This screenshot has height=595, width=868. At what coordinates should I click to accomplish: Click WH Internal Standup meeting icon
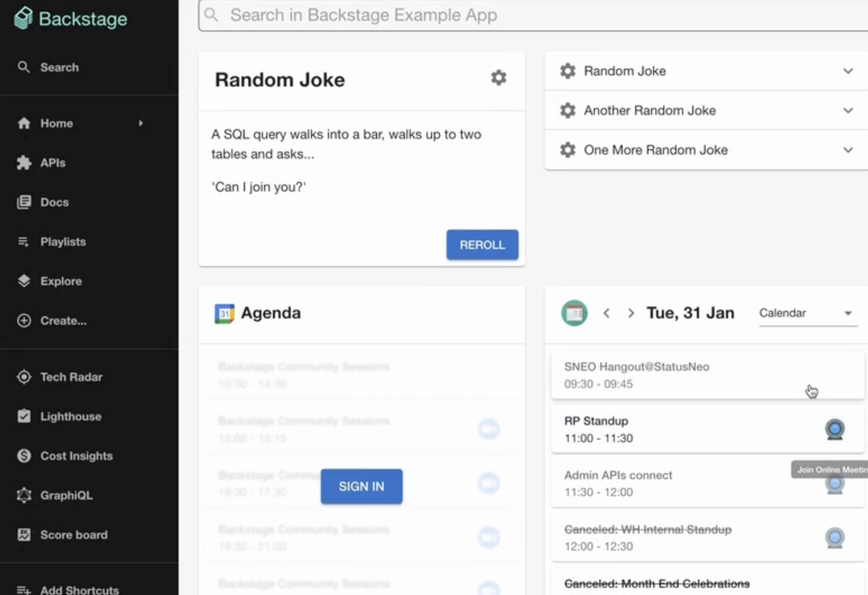(x=835, y=538)
